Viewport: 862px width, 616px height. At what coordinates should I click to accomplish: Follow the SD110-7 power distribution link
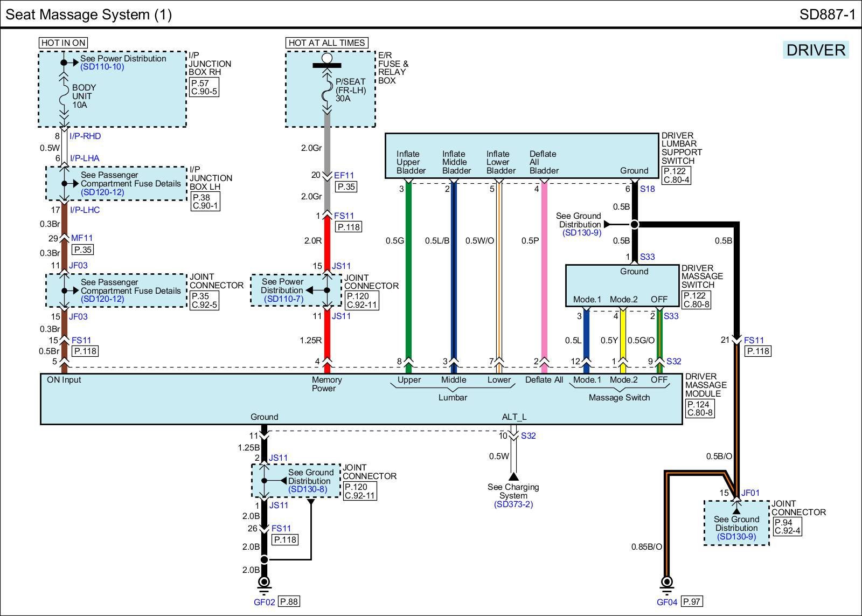click(x=283, y=299)
